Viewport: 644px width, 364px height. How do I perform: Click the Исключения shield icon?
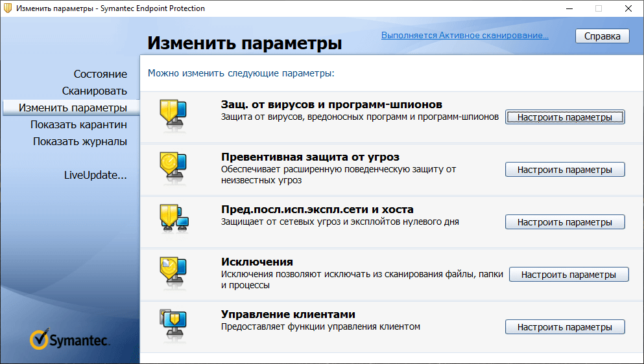173,271
